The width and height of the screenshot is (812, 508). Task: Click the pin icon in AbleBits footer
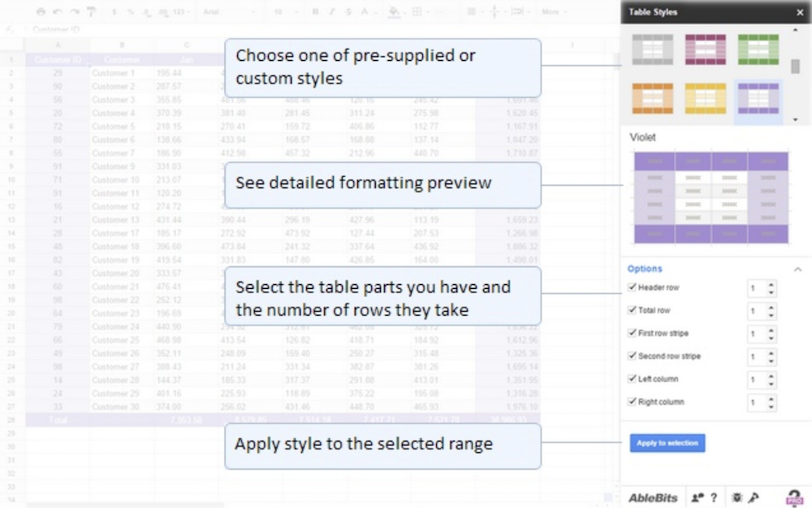(753, 497)
